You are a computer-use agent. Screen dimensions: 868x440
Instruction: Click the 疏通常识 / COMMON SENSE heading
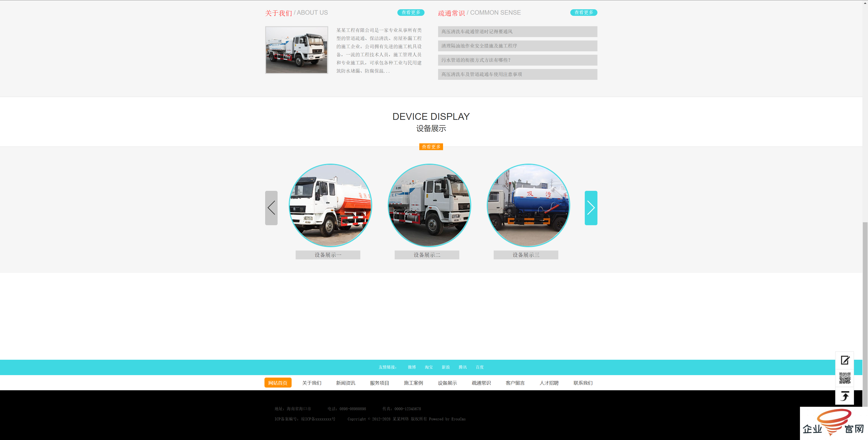(x=479, y=13)
